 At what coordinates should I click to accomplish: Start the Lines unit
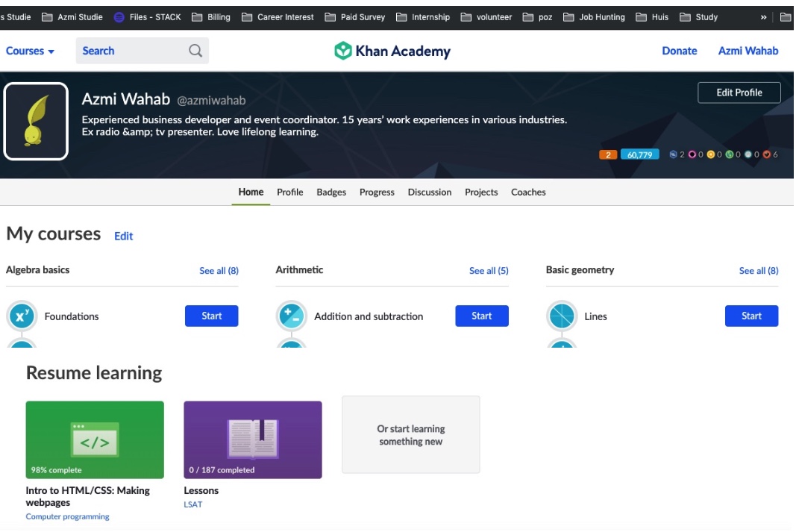(751, 316)
